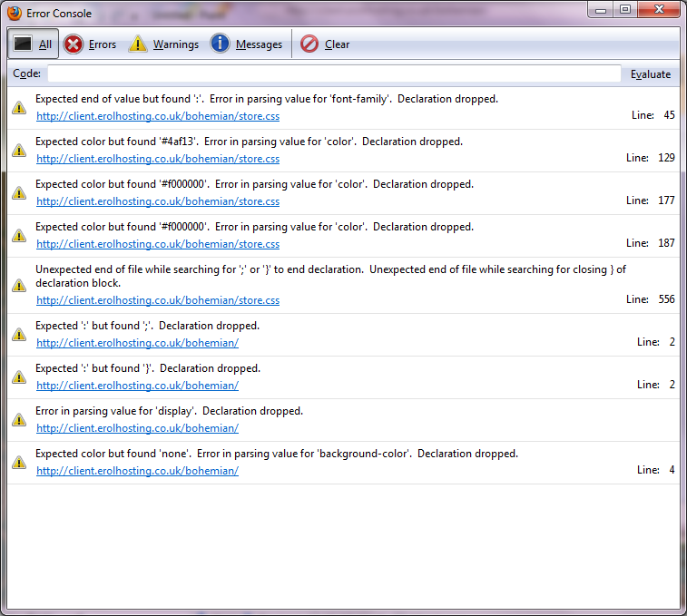This screenshot has width=687, height=616.
Task: Click Firefox icon in Error Console title bar
Action: tap(15, 13)
